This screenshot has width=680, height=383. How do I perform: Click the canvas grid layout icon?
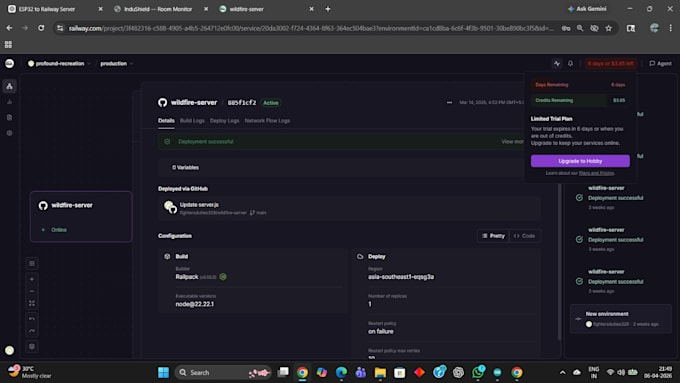32,263
